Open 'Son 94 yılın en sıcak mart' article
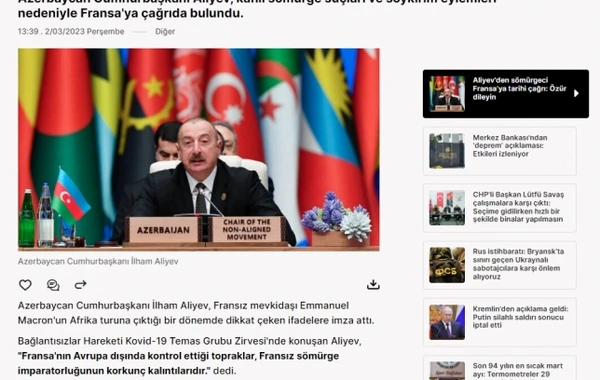600x380 pixels. click(x=500, y=368)
